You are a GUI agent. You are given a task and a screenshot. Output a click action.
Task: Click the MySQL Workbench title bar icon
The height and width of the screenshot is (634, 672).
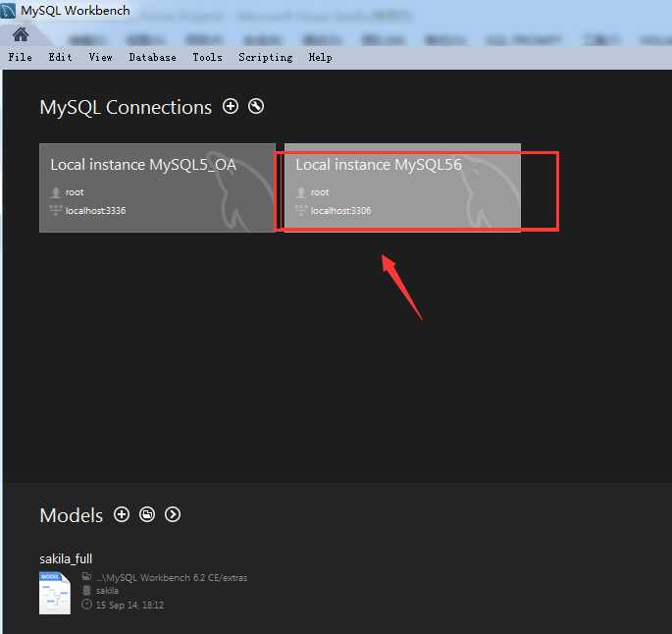(8, 11)
